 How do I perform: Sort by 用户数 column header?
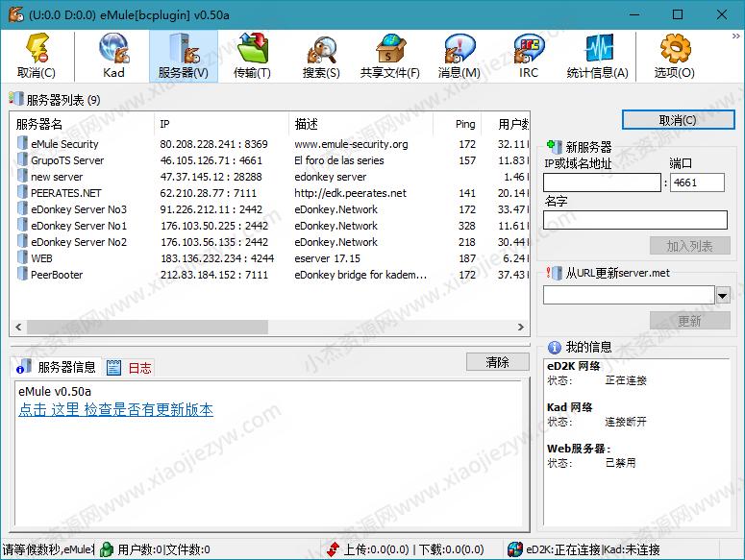point(506,124)
